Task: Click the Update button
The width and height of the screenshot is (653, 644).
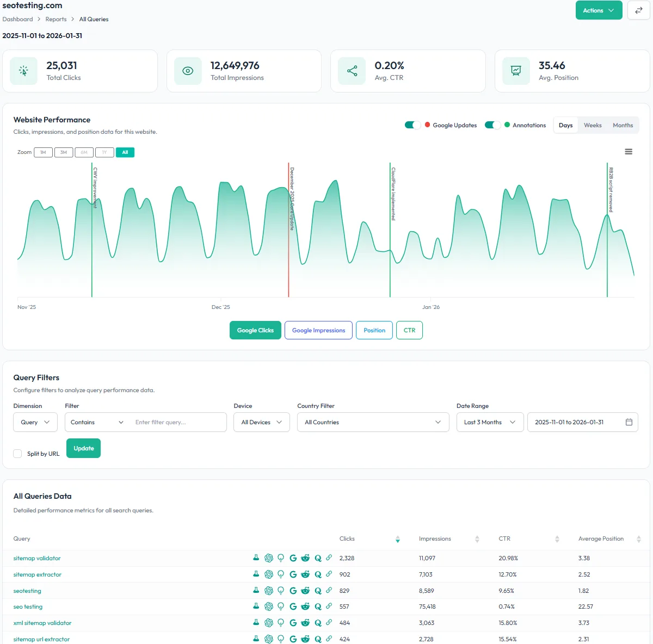Action: (83, 448)
